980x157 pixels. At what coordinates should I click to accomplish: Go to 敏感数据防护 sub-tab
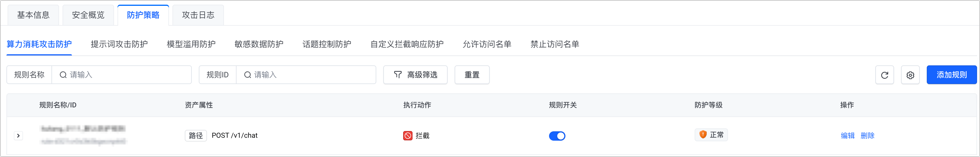tap(259, 44)
